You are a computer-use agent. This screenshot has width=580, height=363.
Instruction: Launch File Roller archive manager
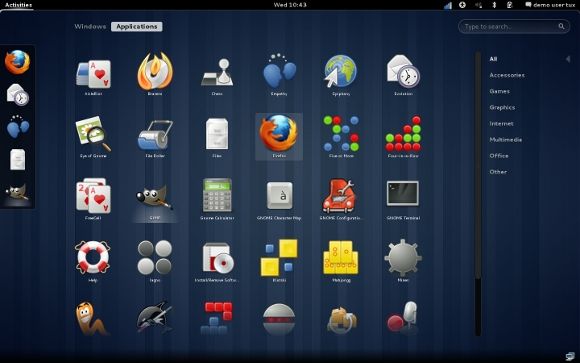(155, 137)
